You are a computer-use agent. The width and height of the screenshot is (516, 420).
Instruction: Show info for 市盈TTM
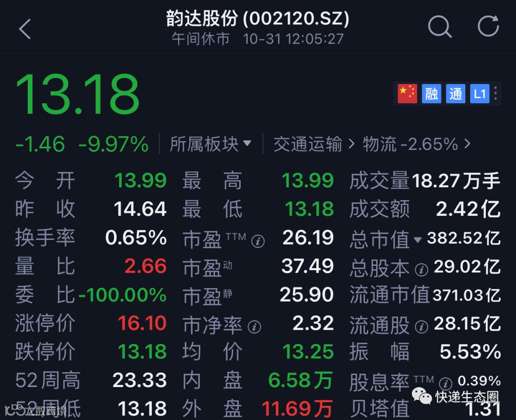(x=258, y=242)
